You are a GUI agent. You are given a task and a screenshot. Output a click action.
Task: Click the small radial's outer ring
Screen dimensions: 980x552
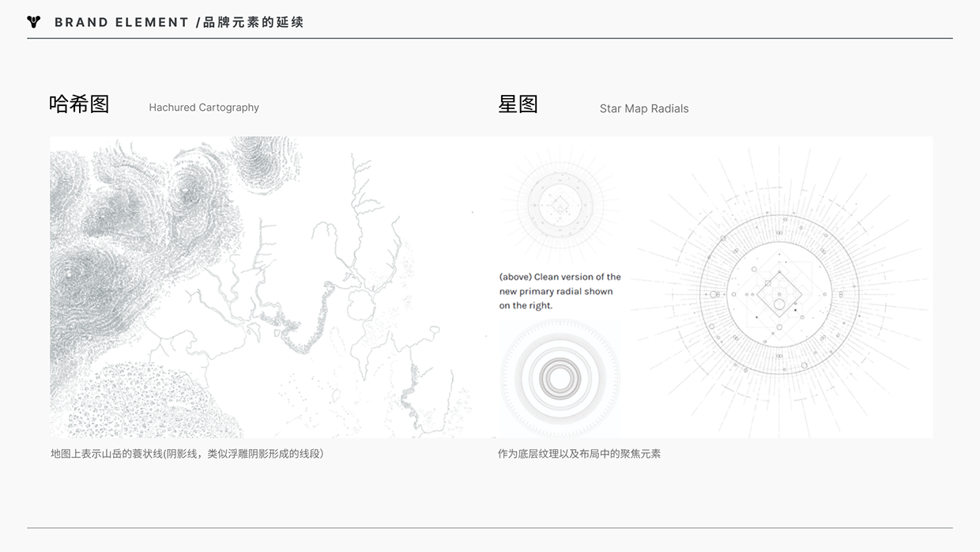560,162
